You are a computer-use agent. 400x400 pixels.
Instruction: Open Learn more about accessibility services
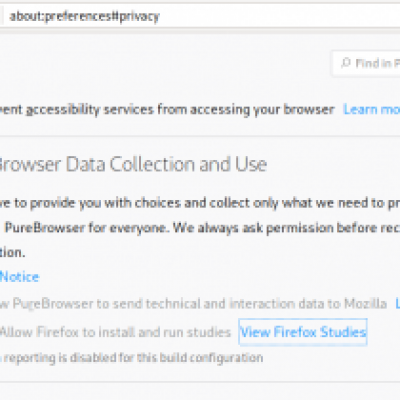(372, 109)
